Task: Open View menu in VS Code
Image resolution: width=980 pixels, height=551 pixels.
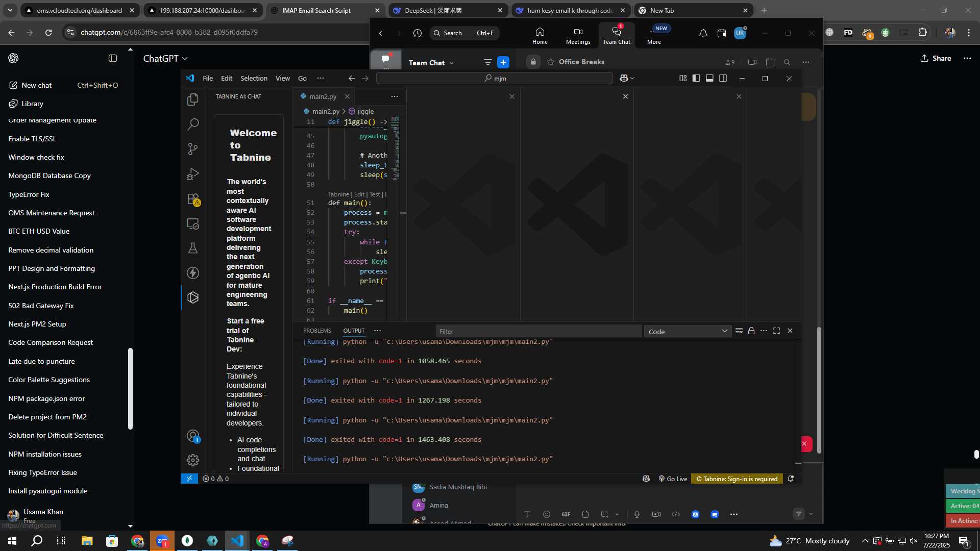Action: (x=282, y=78)
